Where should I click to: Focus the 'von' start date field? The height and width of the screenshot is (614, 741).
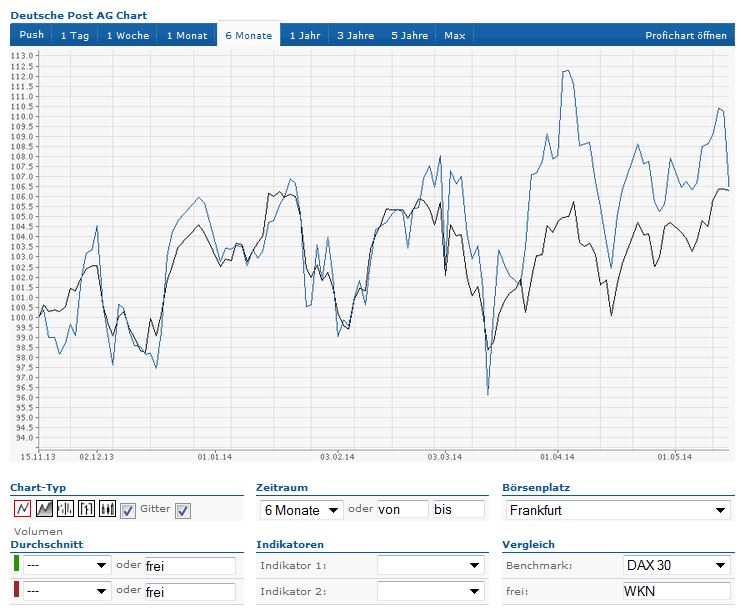pos(403,510)
